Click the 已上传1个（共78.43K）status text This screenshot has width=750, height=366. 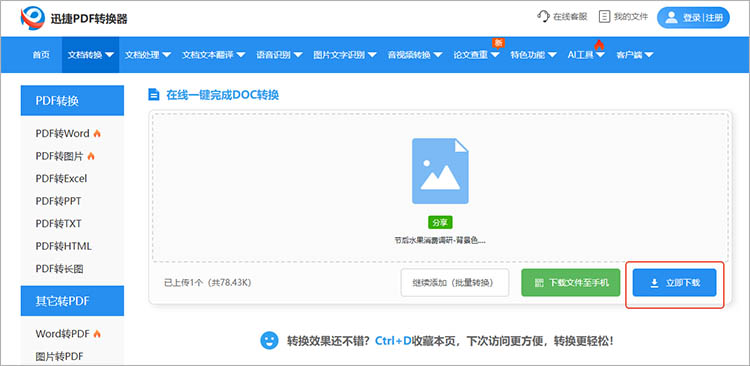tap(208, 283)
